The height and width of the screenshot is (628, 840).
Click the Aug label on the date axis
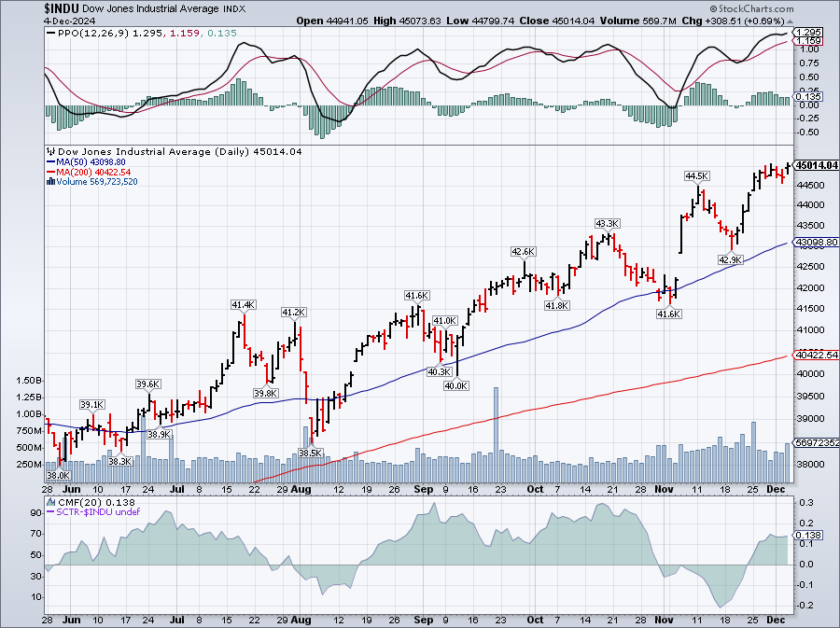point(301,489)
